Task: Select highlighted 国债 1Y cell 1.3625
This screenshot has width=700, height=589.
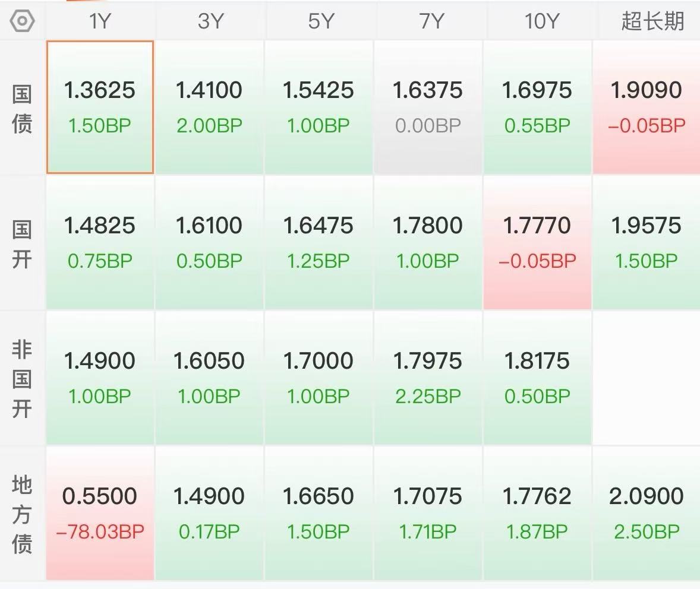Action: (100, 107)
